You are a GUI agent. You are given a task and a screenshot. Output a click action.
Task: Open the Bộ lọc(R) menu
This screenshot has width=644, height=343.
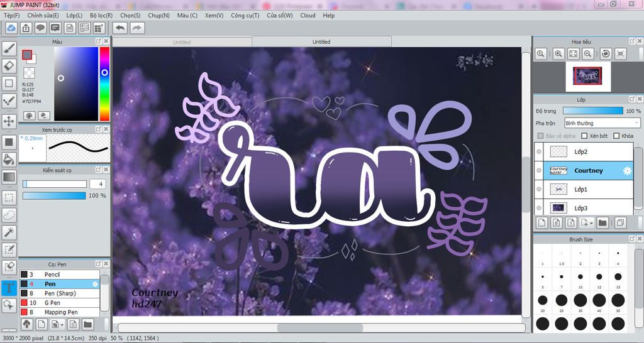(x=101, y=15)
